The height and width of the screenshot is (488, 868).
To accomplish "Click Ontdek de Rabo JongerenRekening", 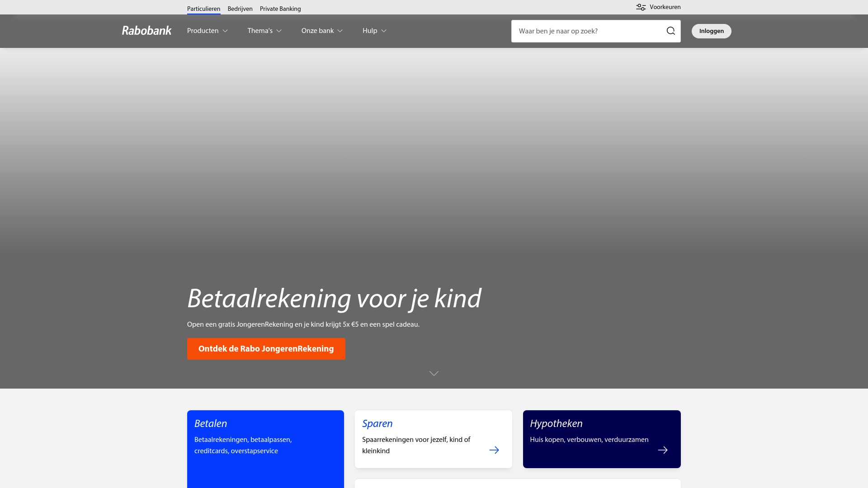I will click(266, 348).
